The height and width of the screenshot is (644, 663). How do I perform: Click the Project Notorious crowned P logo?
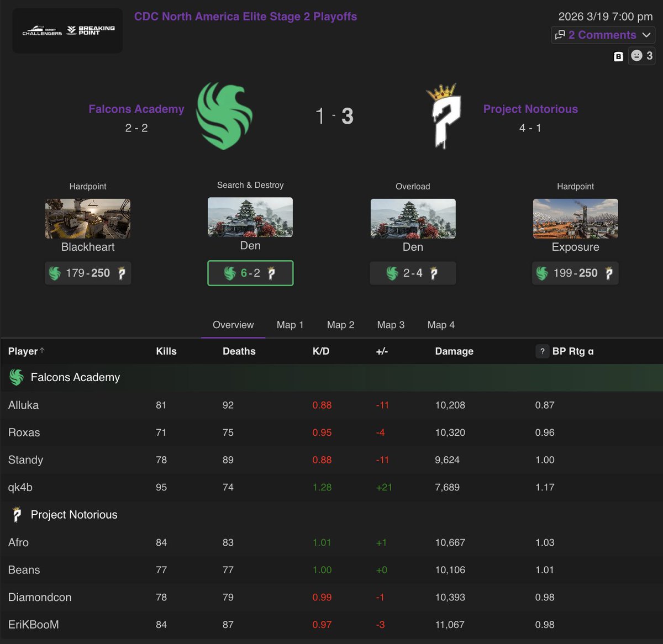(x=445, y=116)
